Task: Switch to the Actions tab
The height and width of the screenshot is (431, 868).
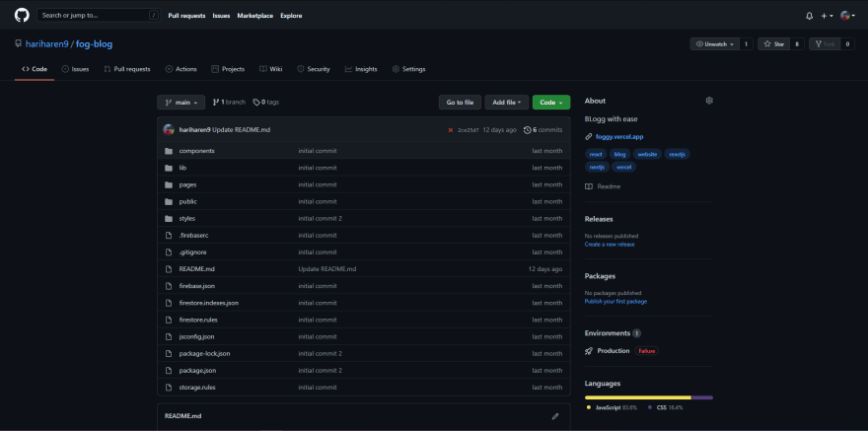Action: click(x=181, y=69)
